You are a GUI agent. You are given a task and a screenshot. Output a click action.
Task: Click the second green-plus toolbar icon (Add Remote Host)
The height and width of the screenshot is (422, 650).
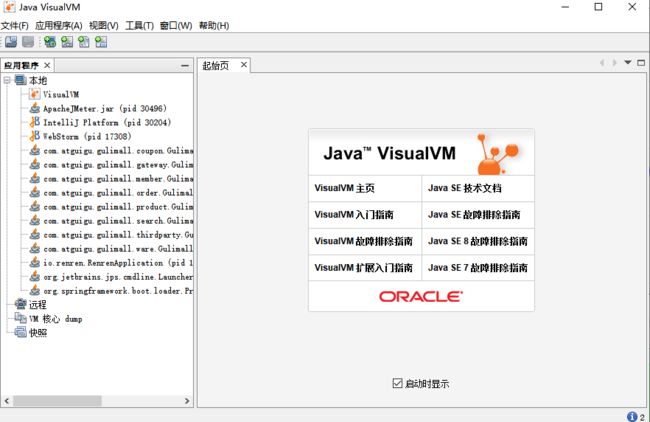click(67, 41)
